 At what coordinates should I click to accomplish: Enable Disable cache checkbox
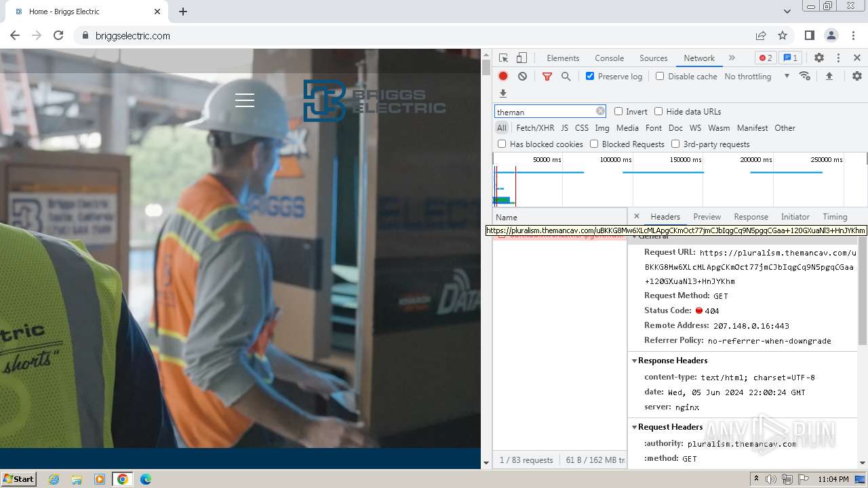(x=660, y=76)
